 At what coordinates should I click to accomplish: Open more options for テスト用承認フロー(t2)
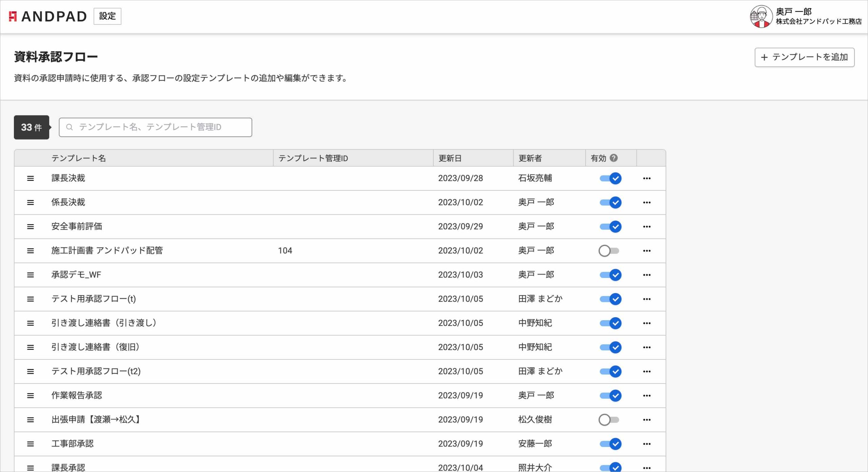coord(647,371)
